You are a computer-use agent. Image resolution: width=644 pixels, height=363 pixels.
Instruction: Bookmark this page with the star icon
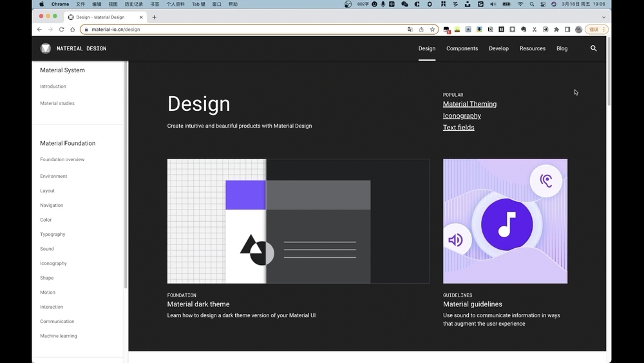[432, 29]
